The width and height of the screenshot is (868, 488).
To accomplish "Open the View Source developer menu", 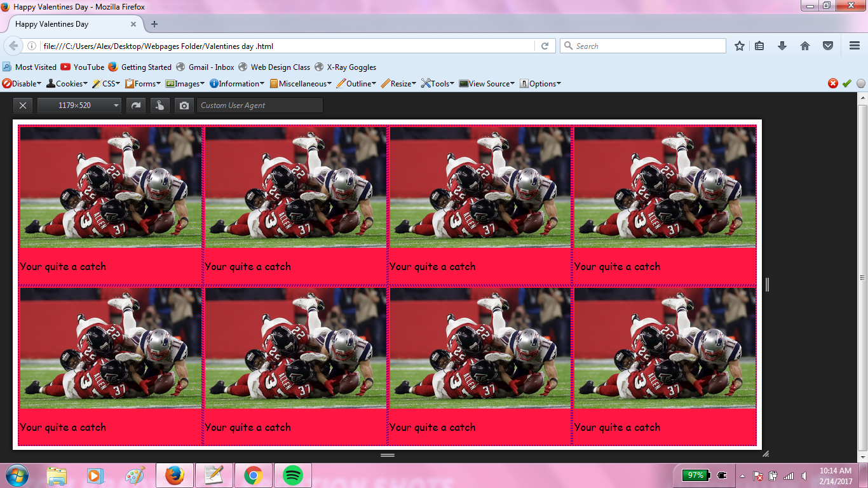I will (487, 83).
